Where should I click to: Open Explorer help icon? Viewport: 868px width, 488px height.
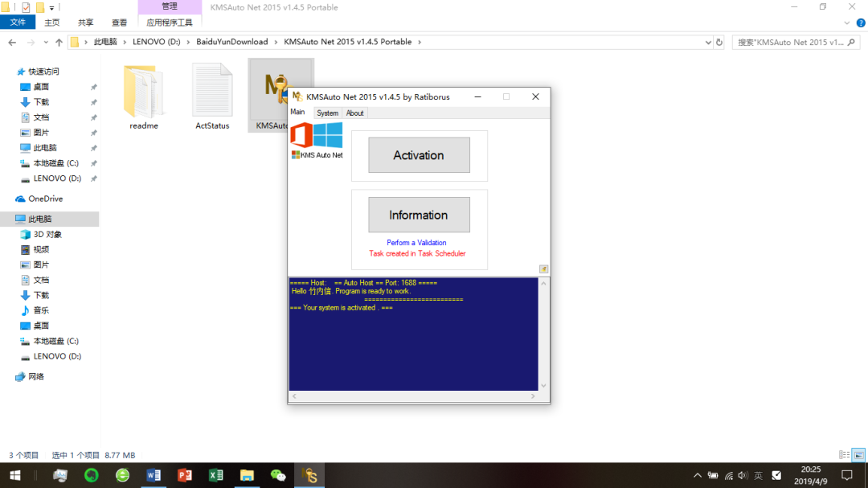tap(861, 23)
